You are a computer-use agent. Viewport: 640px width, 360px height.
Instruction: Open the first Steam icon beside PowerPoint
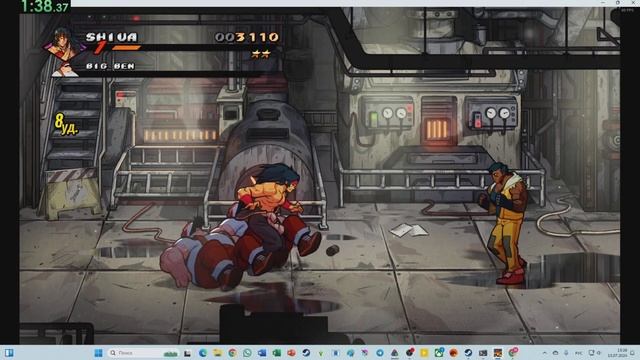pos(306,353)
